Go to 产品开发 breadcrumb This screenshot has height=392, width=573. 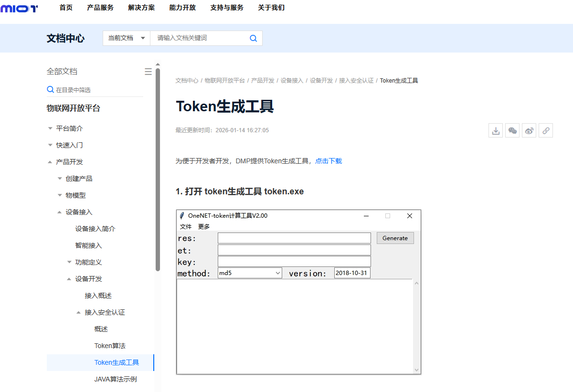point(263,81)
